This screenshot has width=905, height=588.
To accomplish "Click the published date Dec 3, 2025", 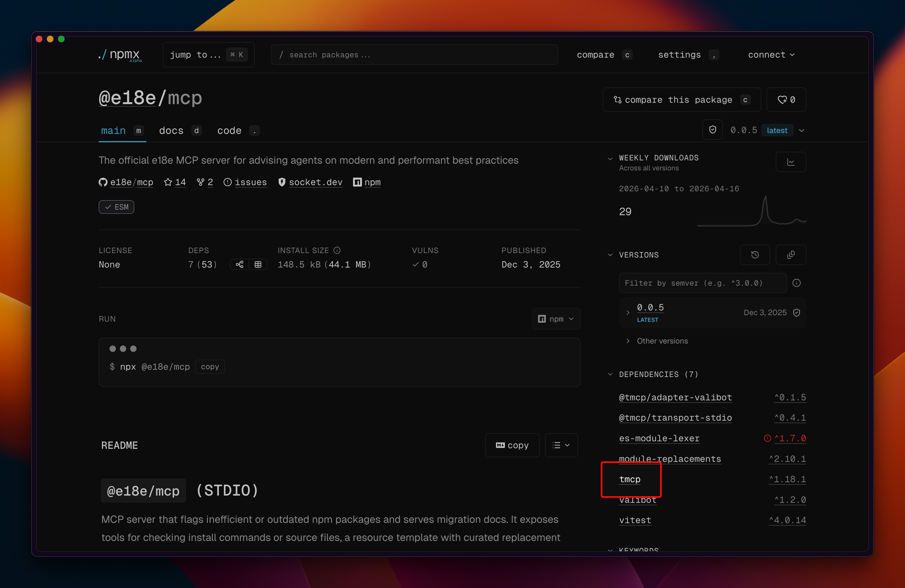I will (x=531, y=264).
